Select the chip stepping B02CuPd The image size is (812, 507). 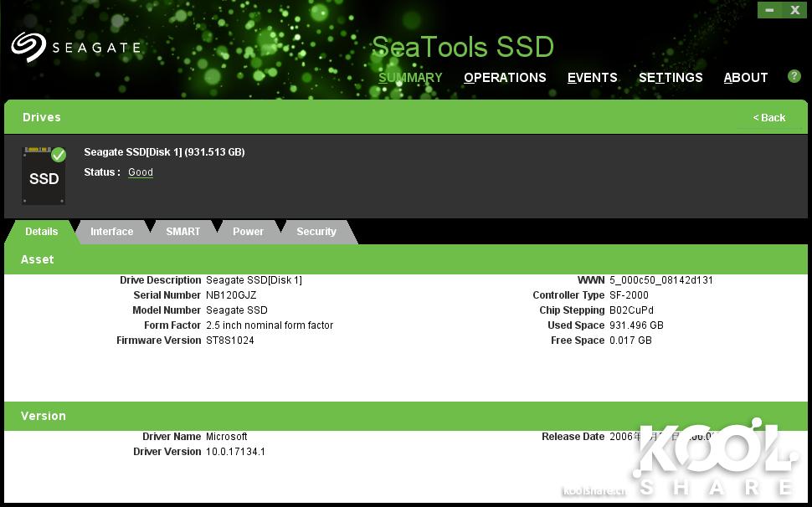pyautogui.click(x=631, y=310)
